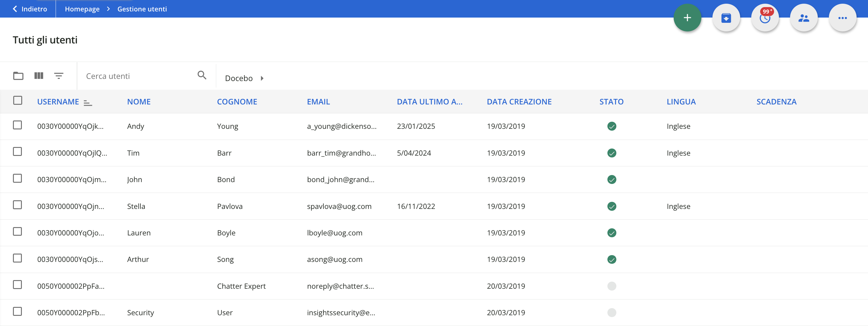This screenshot has height=326, width=868.
Task: Click the green status icon for Lauren Boyle
Action: (x=612, y=233)
